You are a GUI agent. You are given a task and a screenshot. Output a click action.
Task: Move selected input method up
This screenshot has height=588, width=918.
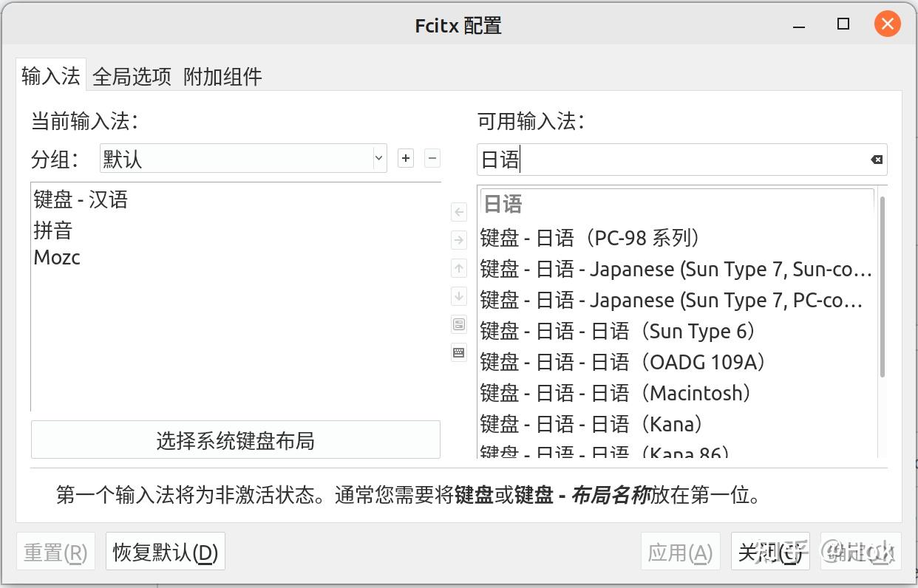tap(458, 267)
